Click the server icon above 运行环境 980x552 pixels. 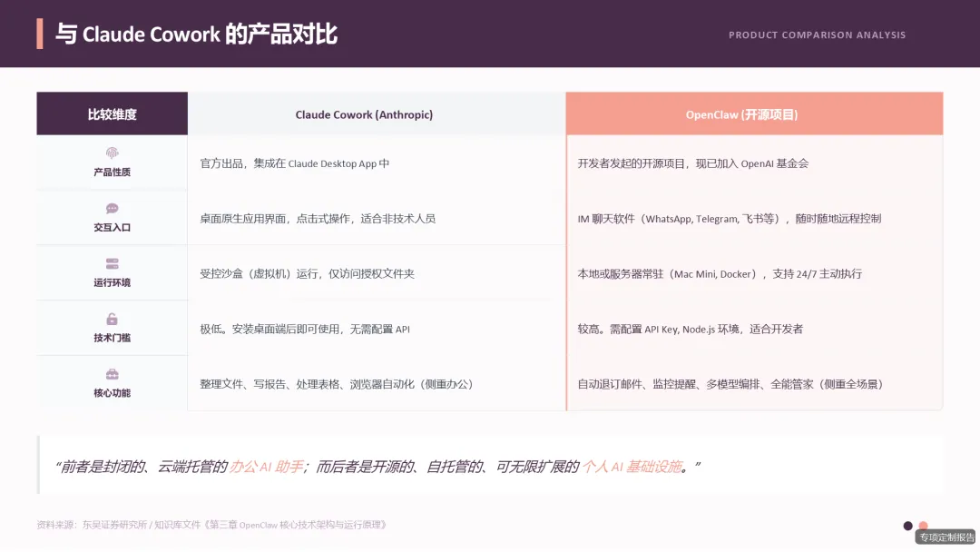(x=112, y=264)
